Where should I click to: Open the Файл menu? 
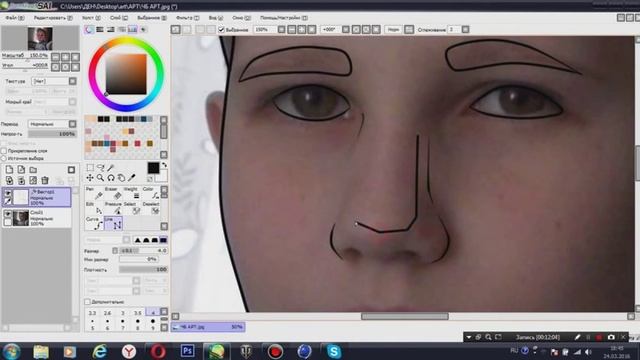tap(14, 18)
